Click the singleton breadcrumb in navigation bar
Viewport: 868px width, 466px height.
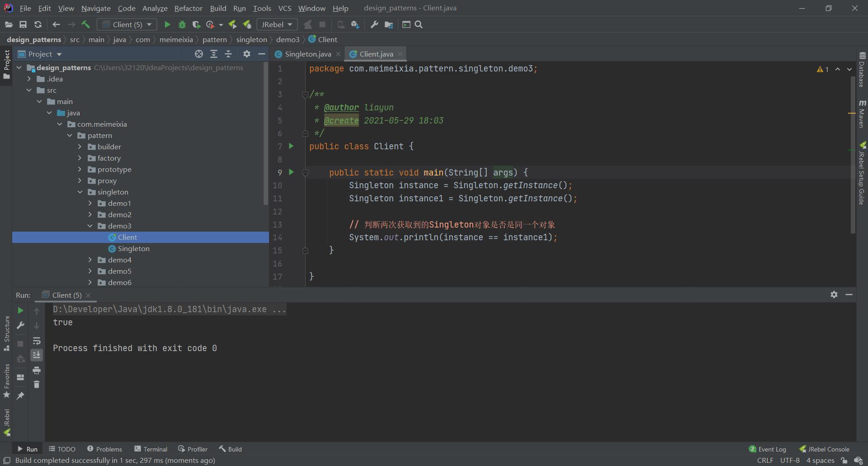(251, 39)
